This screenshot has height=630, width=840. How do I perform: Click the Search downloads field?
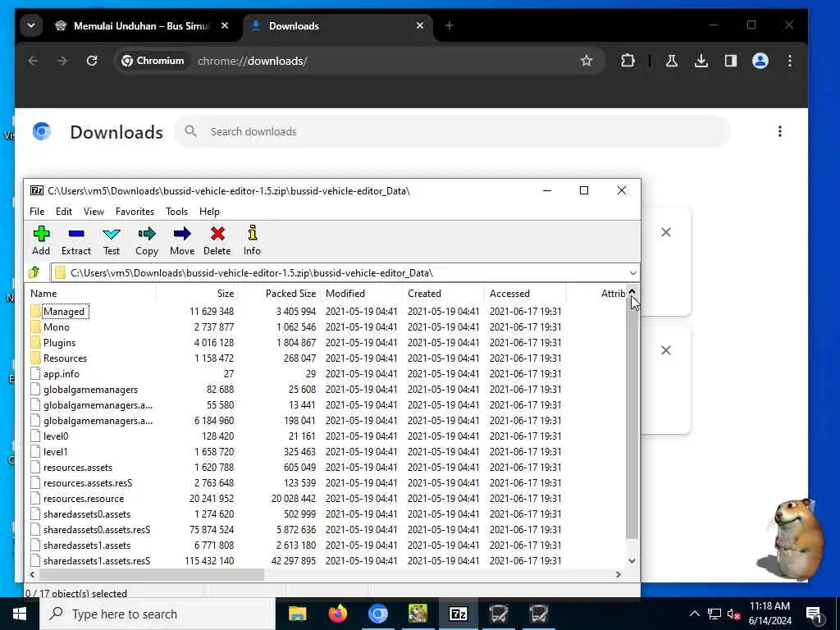click(x=452, y=131)
